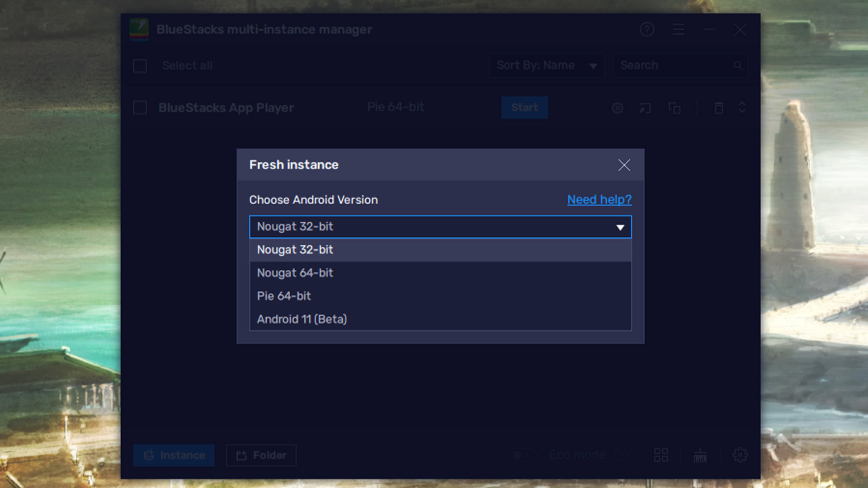
Task: Click the Start button for BlueStacks
Action: [524, 107]
